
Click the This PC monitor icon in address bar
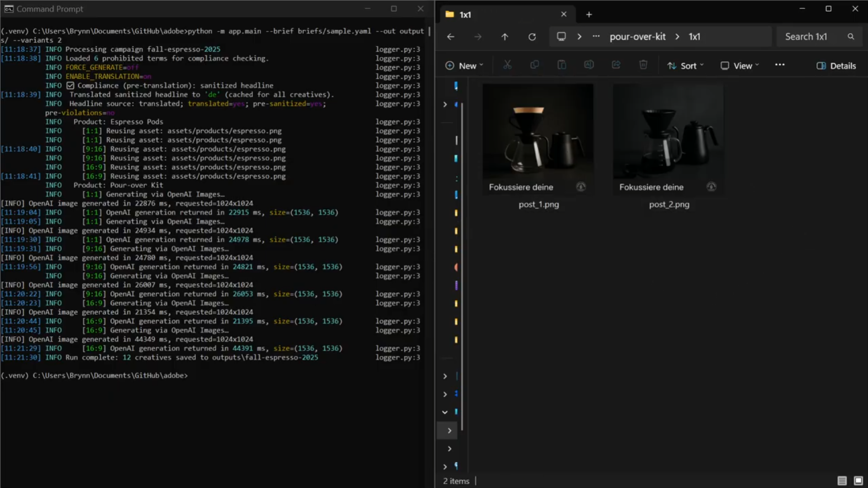coord(561,37)
